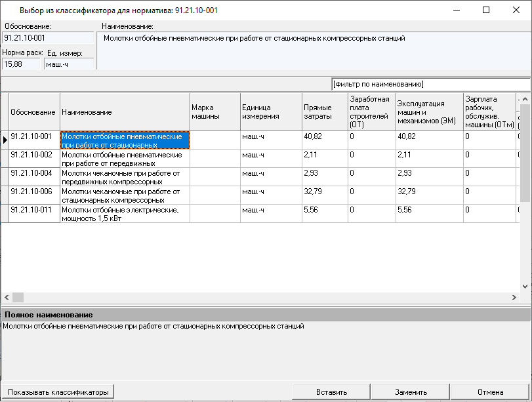Close the classifier selection window
The height and width of the screenshot is (402, 532).
516,10
